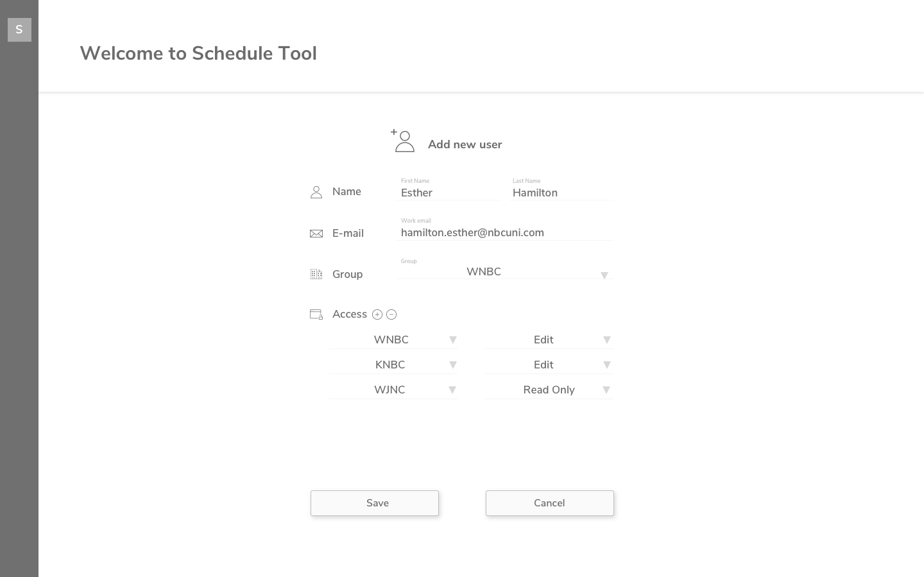Click the Save button

(375, 503)
